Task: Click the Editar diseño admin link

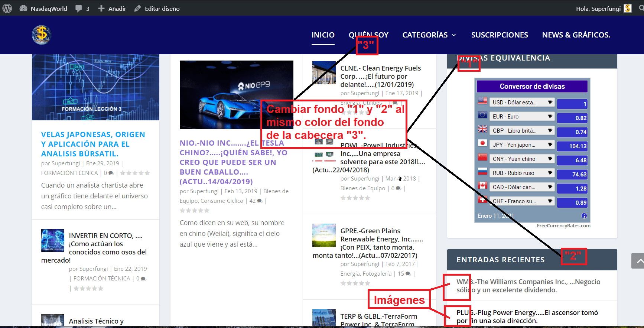Action: point(162,9)
